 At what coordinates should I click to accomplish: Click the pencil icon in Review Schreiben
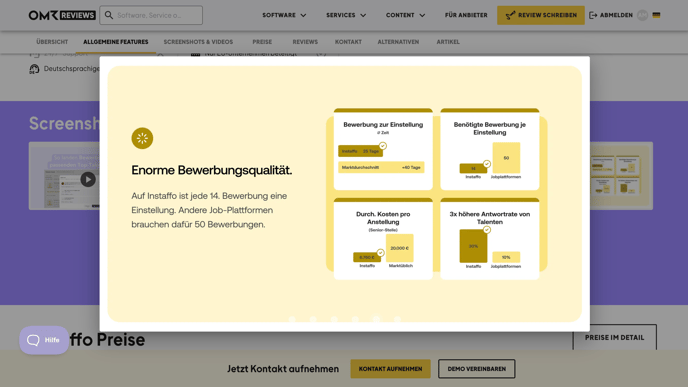click(x=510, y=15)
